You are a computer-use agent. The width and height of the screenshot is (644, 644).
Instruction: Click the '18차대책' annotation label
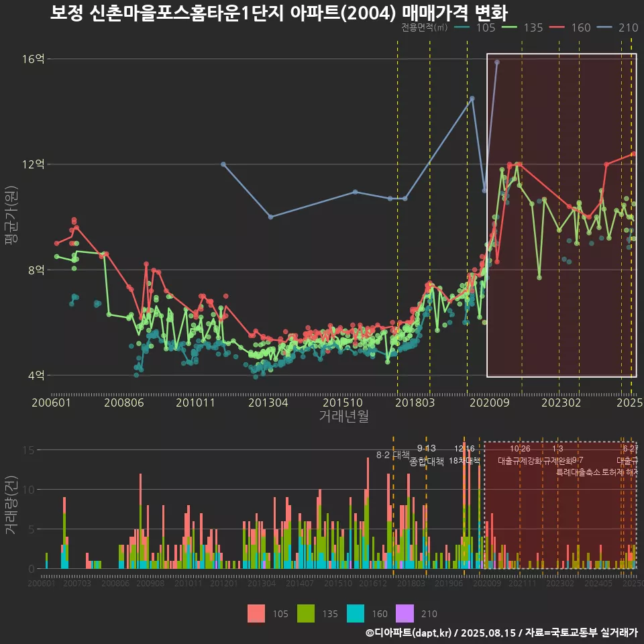coord(464,461)
